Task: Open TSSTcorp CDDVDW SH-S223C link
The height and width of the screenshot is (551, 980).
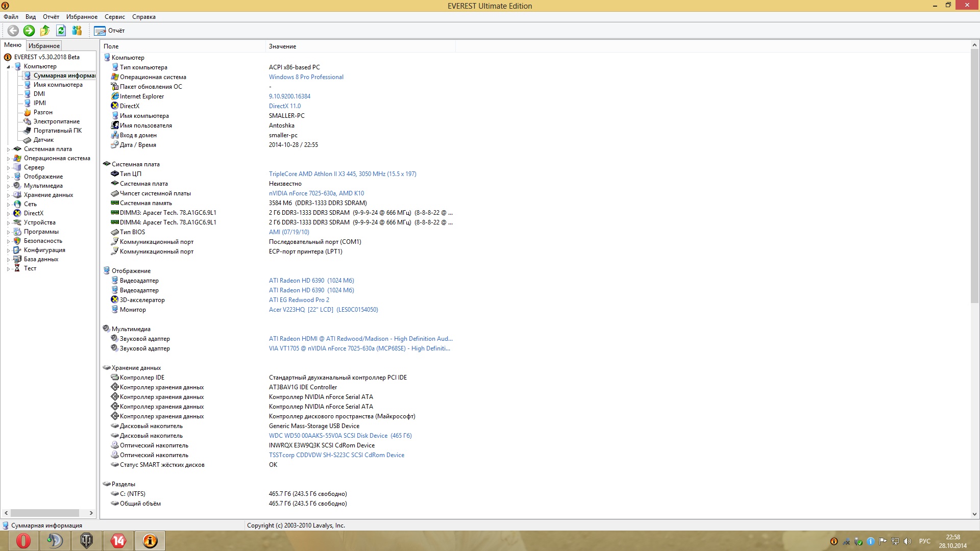Action: tap(337, 455)
